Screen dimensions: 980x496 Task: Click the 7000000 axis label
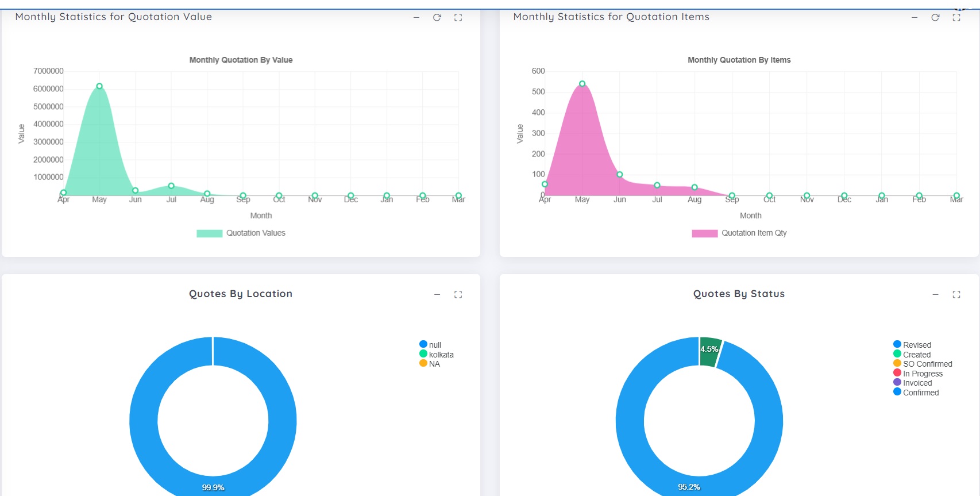click(48, 71)
